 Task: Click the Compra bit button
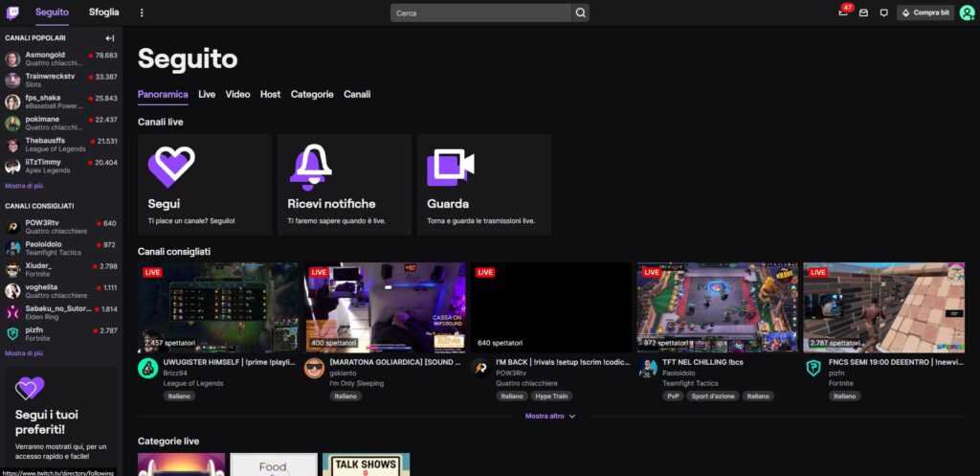(925, 12)
